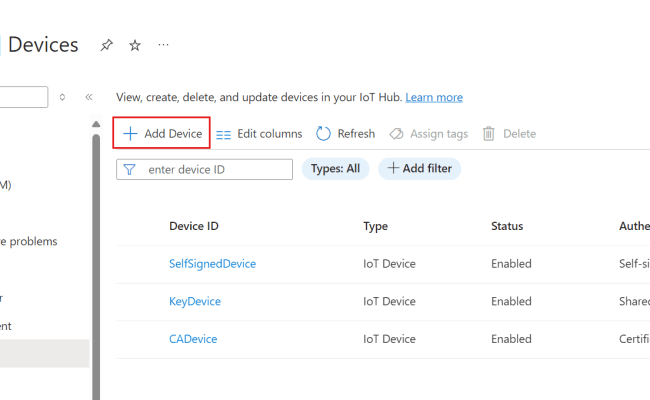Click IoT Device type in SelfSignedDevice row
This screenshot has height=400, width=650.
tap(389, 264)
